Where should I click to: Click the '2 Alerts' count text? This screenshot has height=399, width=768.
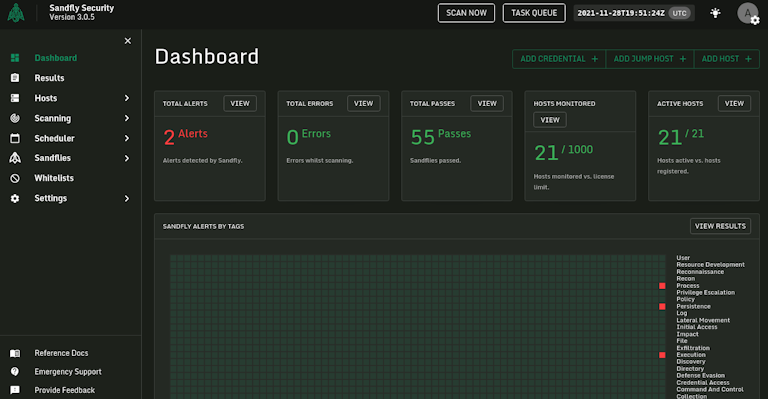(x=185, y=137)
